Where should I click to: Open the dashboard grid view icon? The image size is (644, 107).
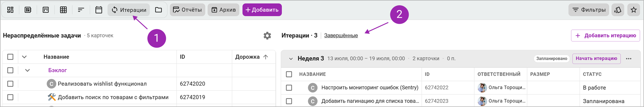tap(10, 10)
